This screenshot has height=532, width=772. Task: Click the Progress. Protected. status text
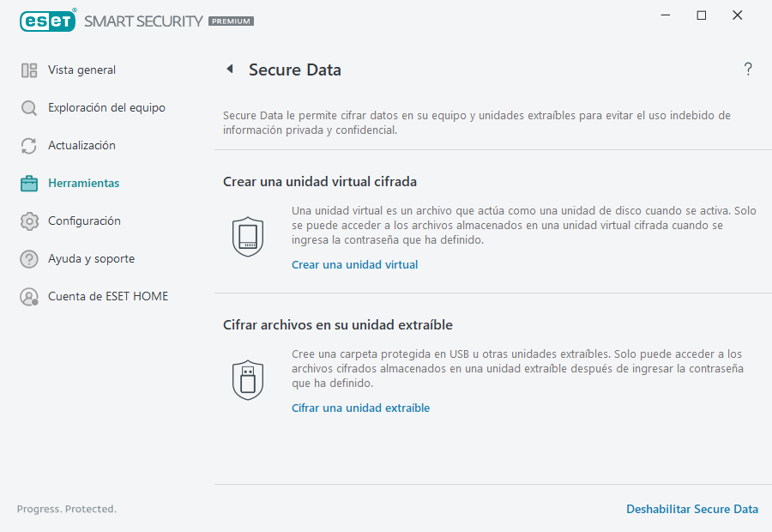pyautogui.click(x=66, y=509)
